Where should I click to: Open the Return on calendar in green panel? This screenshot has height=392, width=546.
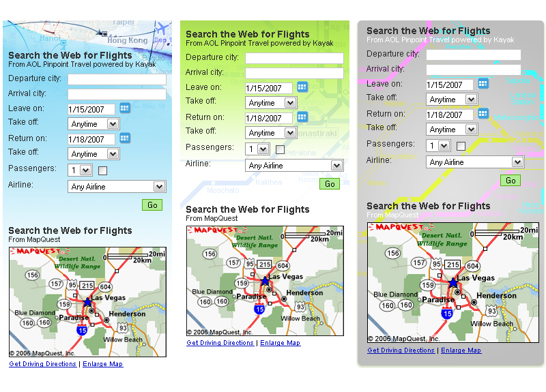[302, 117]
